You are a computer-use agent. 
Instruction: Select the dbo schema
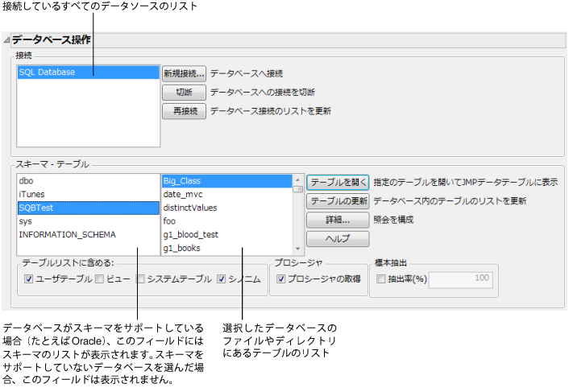88,181
